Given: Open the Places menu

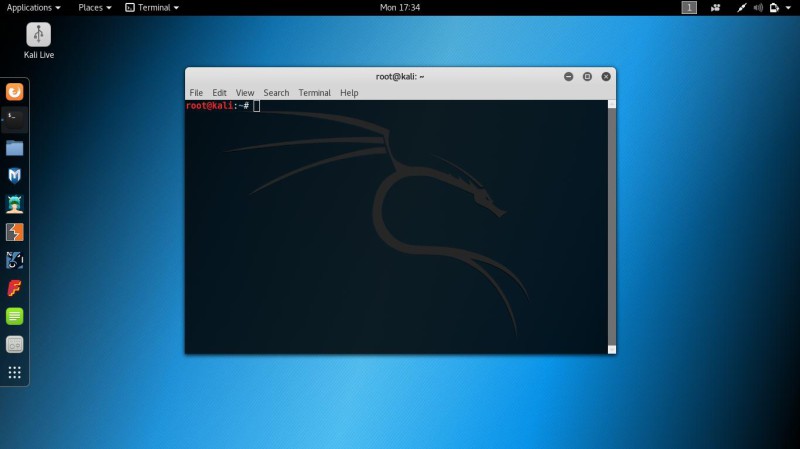Looking at the screenshot, I should (x=94, y=8).
